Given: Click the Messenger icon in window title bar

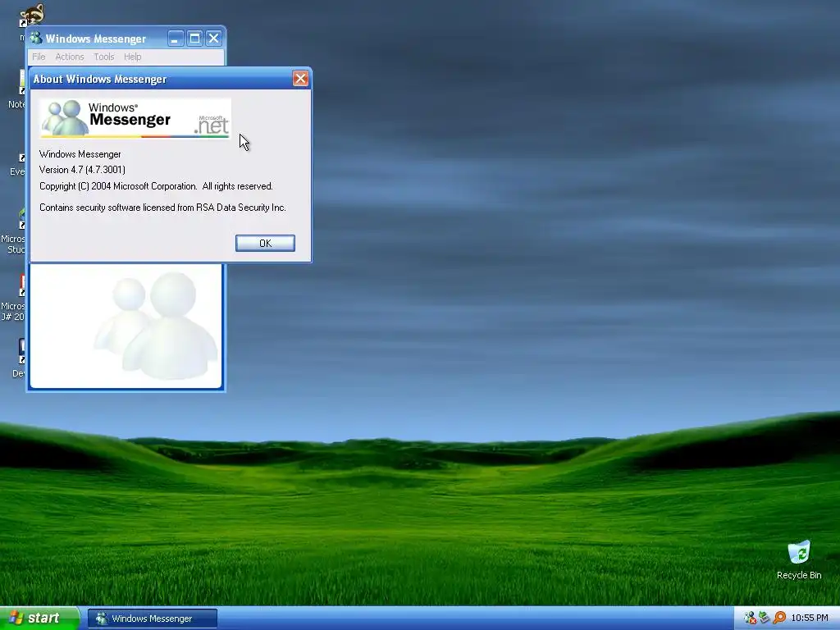Looking at the screenshot, I should click(36, 38).
